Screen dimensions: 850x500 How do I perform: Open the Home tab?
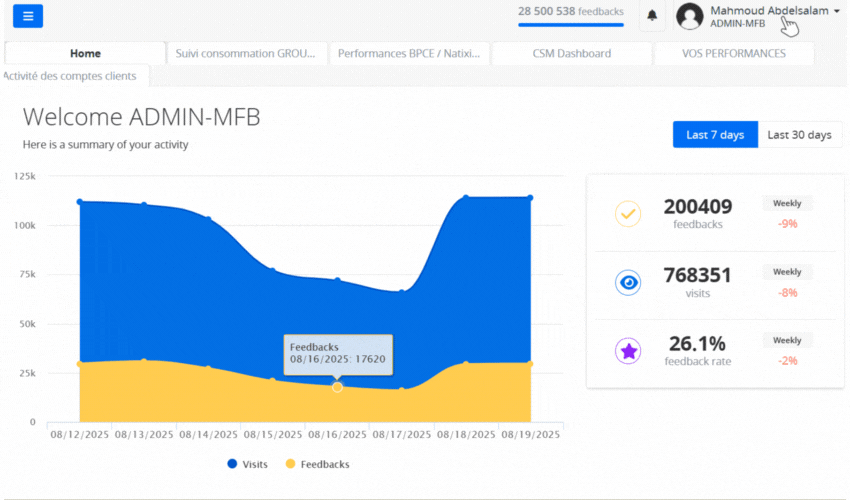(x=85, y=54)
